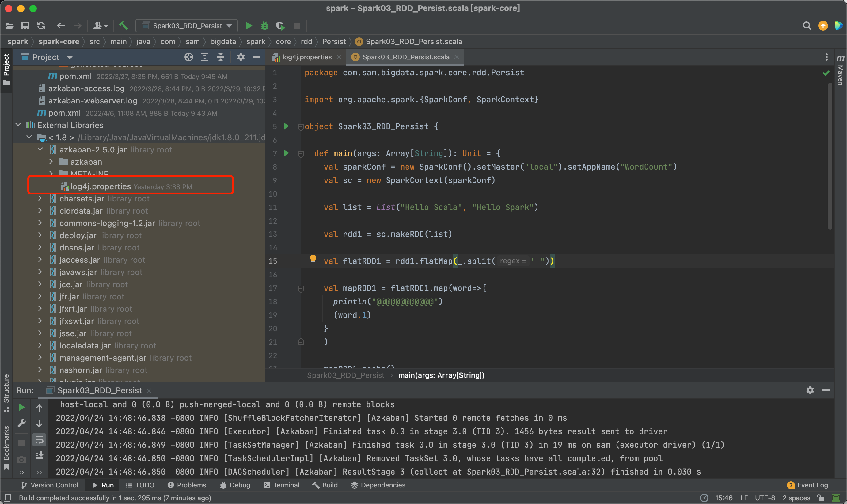The width and height of the screenshot is (847, 504).
Task: Click run gutter icon beside def main
Action: (x=286, y=153)
